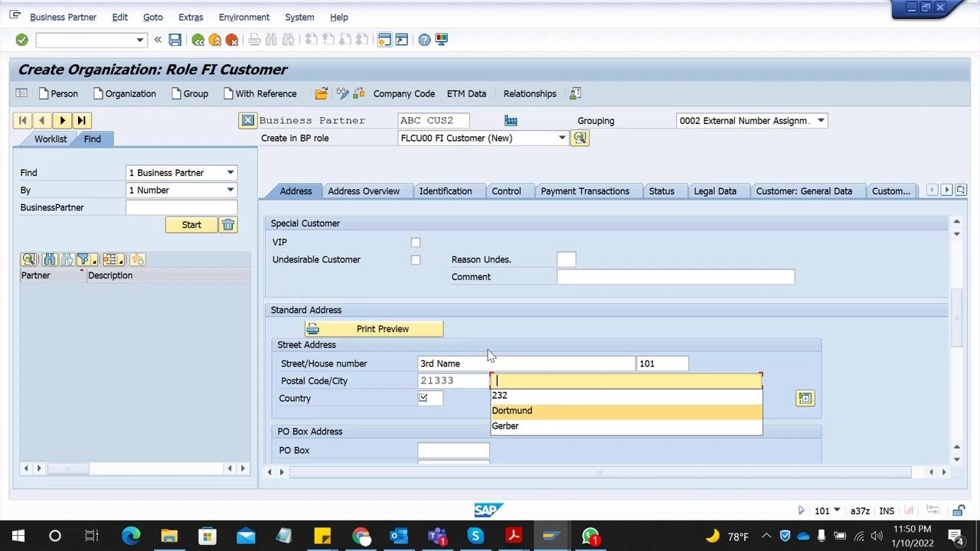
Task: Open the command field dropdown arrow
Action: 140,40
